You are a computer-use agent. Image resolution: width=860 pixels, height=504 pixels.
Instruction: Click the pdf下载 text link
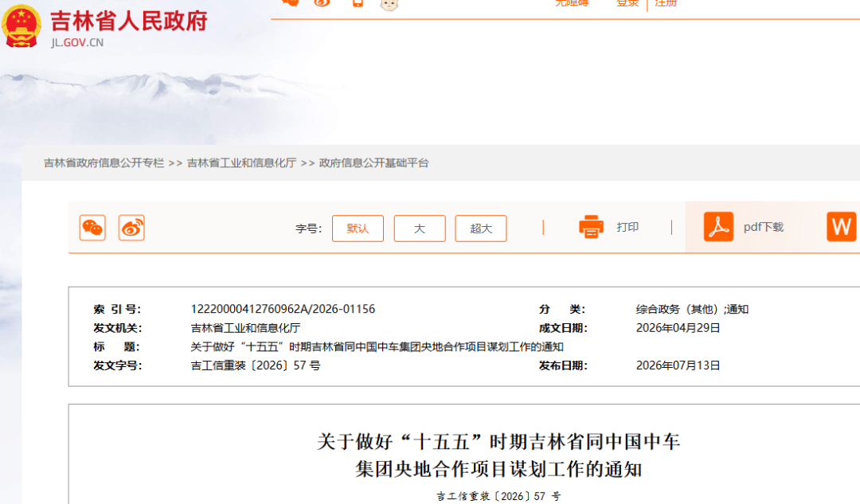[764, 227]
